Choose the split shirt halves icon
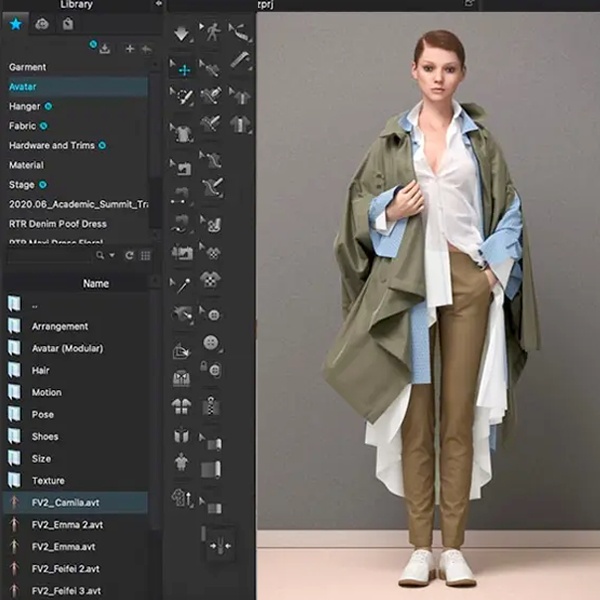Image resolution: width=600 pixels, height=600 pixels. pos(181,406)
